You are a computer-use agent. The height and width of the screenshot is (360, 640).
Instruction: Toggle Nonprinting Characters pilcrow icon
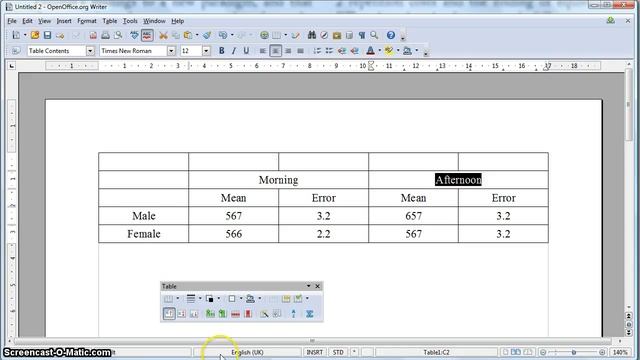(x=362, y=36)
